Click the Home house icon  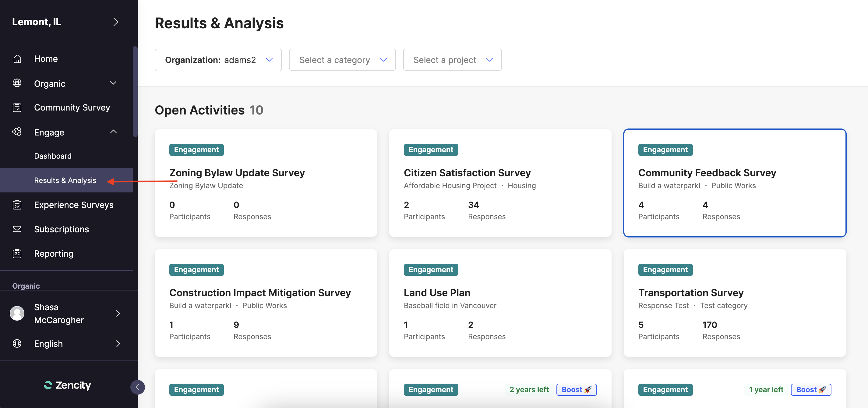17,59
